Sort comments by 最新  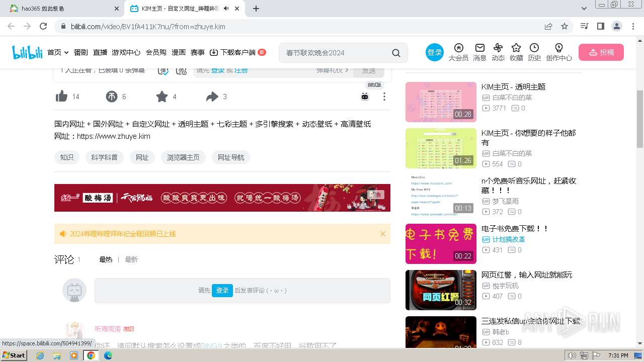[x=131, y=259]
